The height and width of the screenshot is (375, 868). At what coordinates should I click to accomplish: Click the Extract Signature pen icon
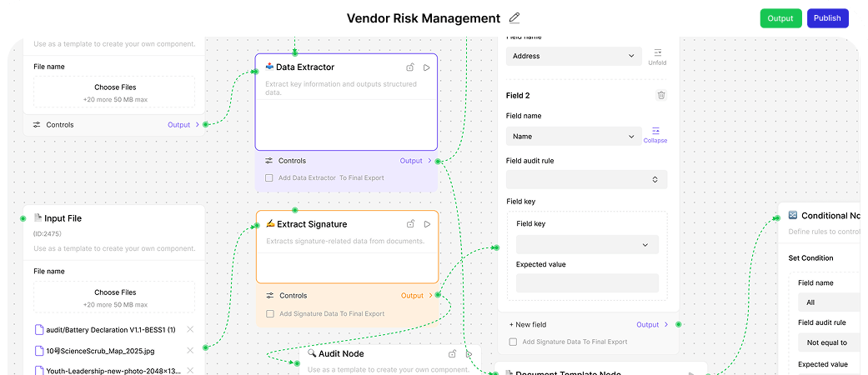click(x=270, y=223)
